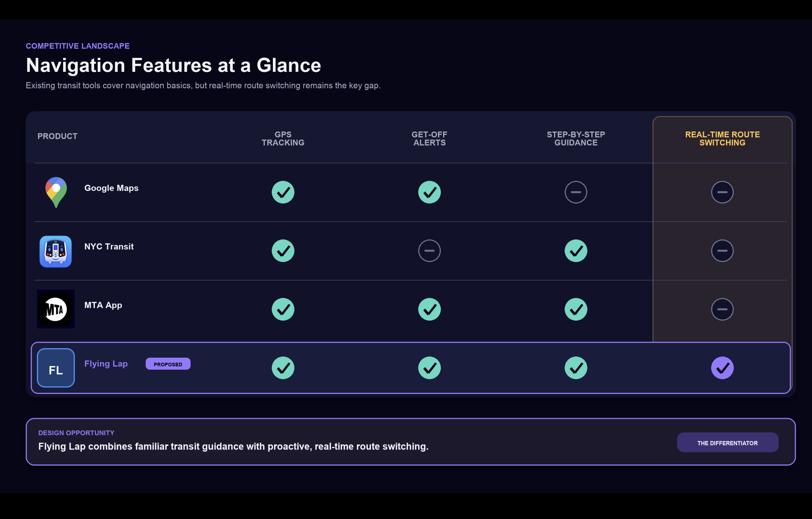This screenshot has height=519, width=812.
Task: Click the Google Maps pin logo
Action: click(x=56, y=192)
